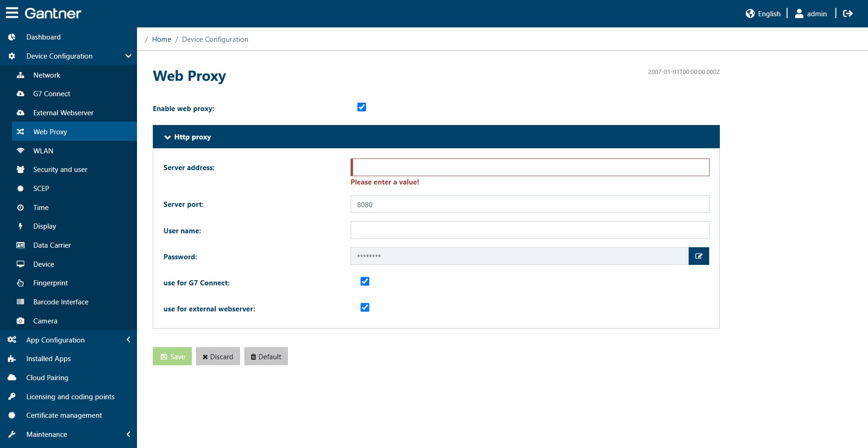Viewport: 868px width, 448px height.
Task: Open Licensing and coding points
Action: (68, 397)
